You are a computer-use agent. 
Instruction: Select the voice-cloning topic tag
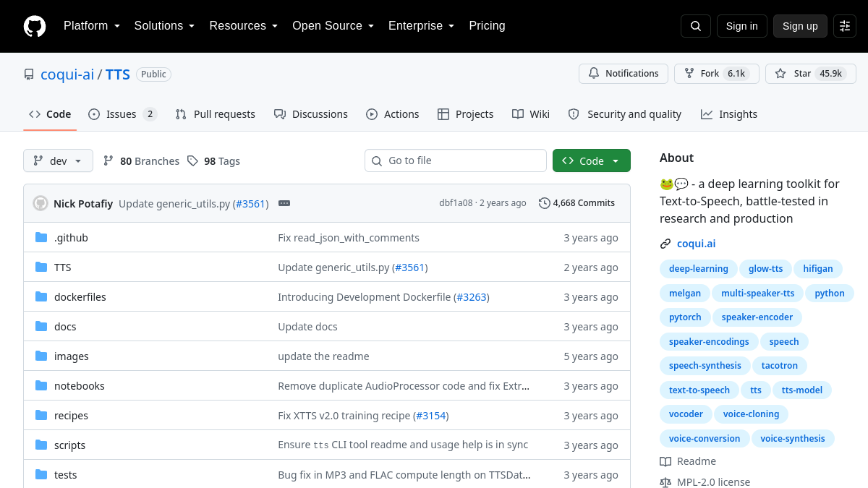(751, 414)
